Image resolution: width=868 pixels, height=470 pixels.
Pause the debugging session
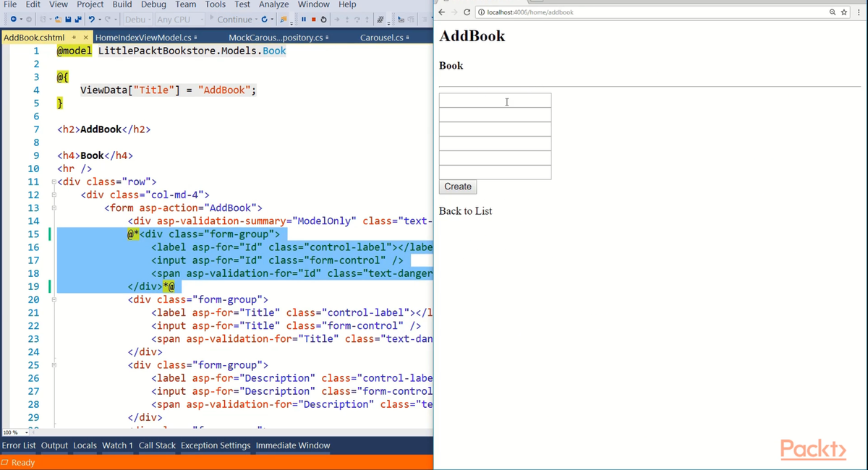coord(304,20)
